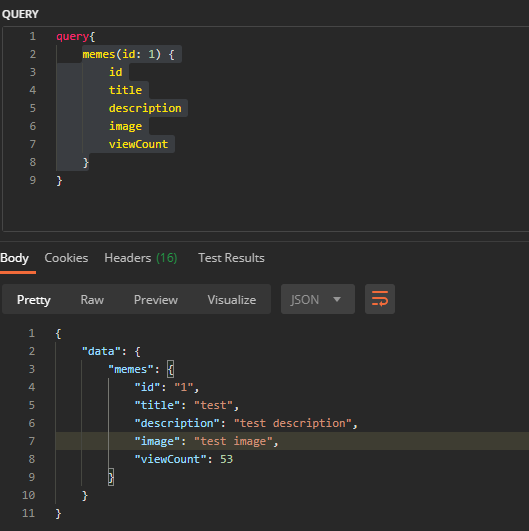Click the highlighted "image" response line
529x531 pixels.
click(x=292, y=441)
